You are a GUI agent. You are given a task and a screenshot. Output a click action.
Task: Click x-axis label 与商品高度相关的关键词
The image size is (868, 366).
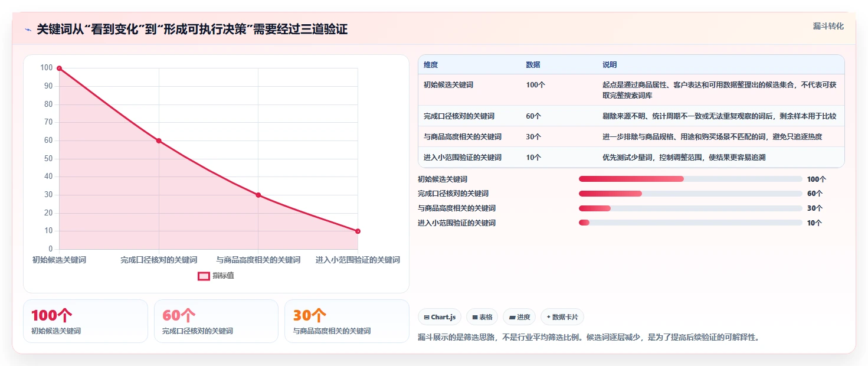(x=258, y=260)
